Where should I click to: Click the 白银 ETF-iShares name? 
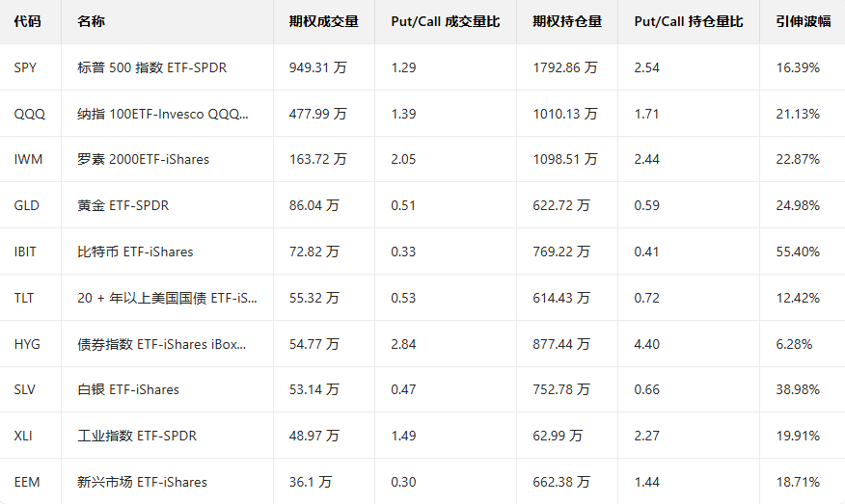pyautogui.click(x=128, y=389)
